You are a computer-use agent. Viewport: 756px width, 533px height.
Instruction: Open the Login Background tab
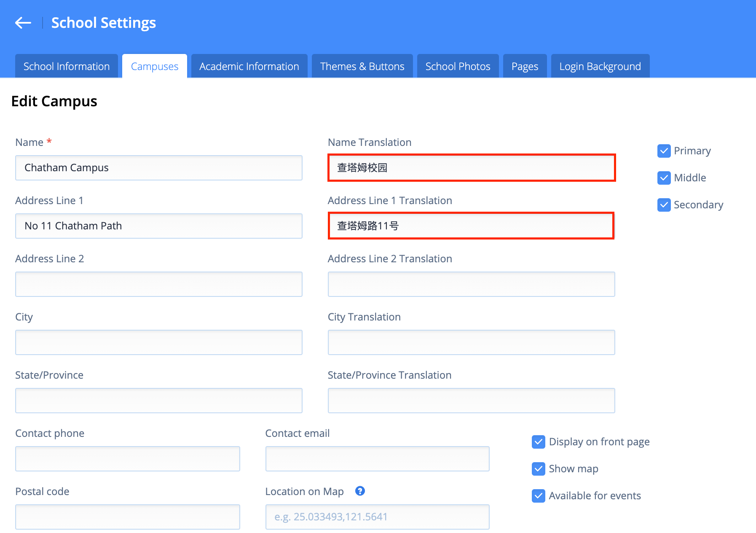pyautogui.click(x=600, y=67)
